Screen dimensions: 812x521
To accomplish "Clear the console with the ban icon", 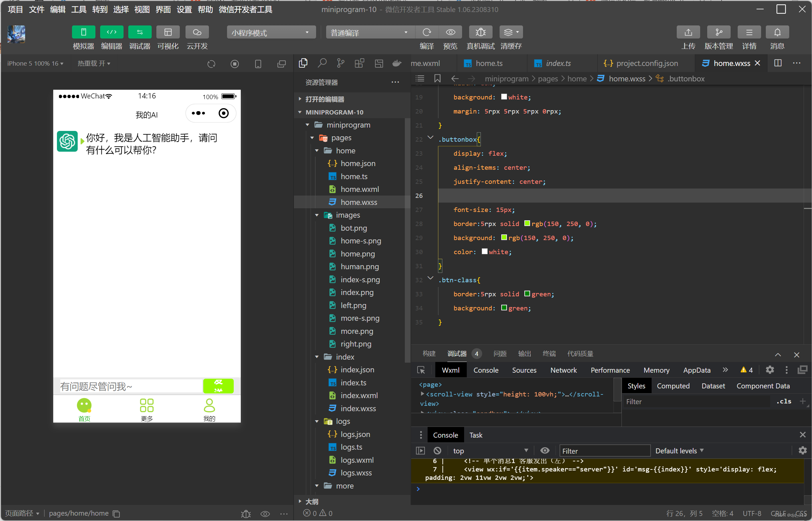I will [437, 451].
